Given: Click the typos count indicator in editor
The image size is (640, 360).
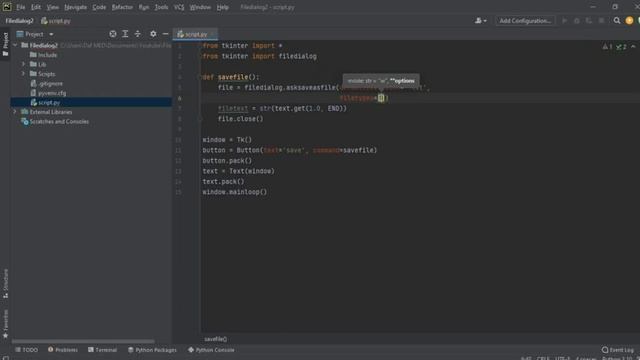Looking at the screenshot, I should point(621,47).
